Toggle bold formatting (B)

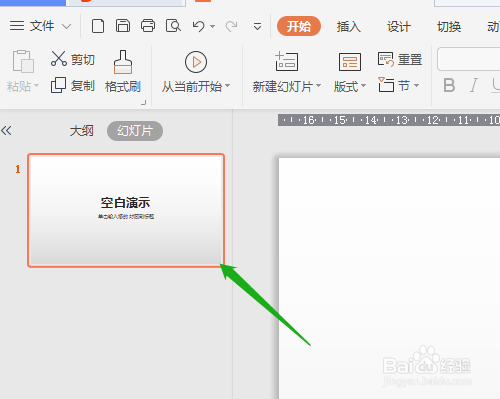pos(449,85)
